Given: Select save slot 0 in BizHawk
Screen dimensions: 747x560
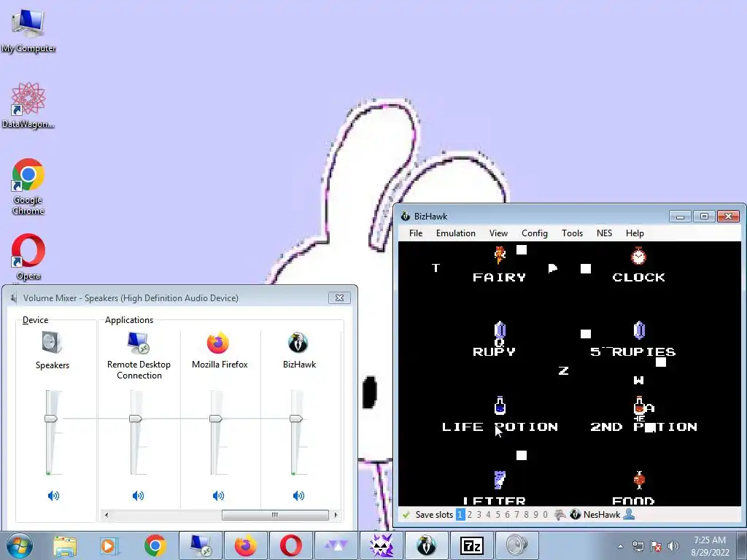Looking at the screenshot, I should [545, 515].
